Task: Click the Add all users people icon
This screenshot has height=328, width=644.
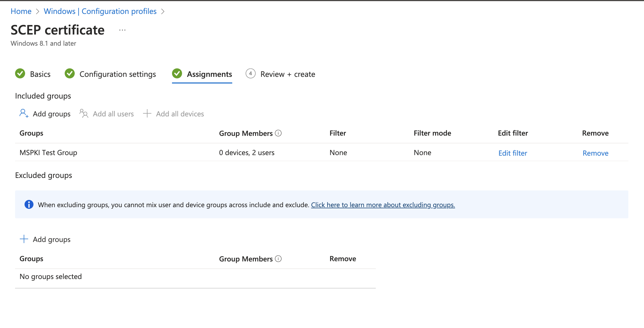Action: (84, 114)
